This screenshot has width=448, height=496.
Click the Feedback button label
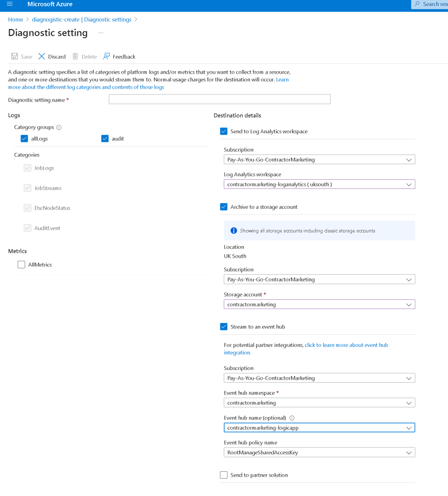point(124,57)
